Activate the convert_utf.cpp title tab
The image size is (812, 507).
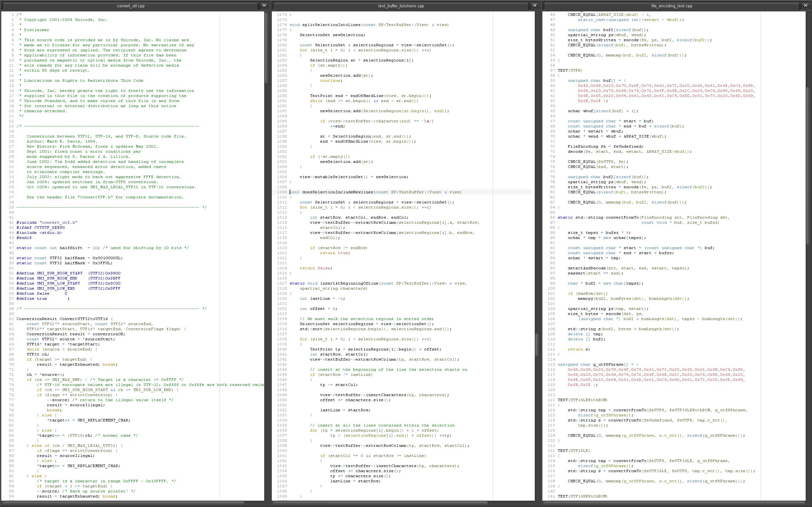coord(131,6)
